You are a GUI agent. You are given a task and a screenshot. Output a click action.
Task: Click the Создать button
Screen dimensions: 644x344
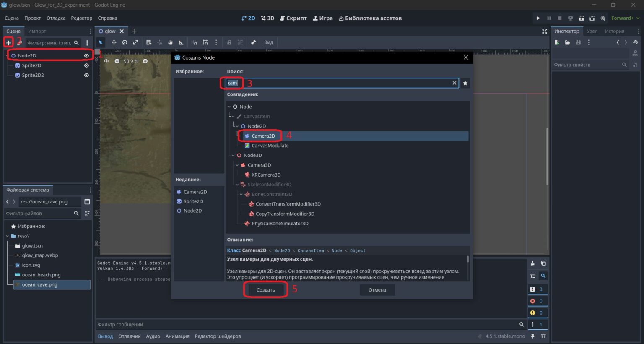tap(265, 290)
